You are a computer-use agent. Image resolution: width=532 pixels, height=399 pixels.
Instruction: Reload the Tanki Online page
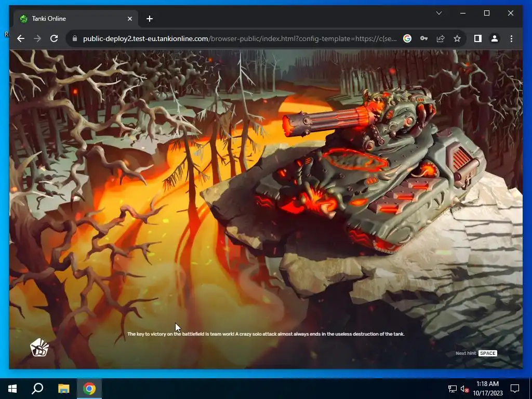54,38
